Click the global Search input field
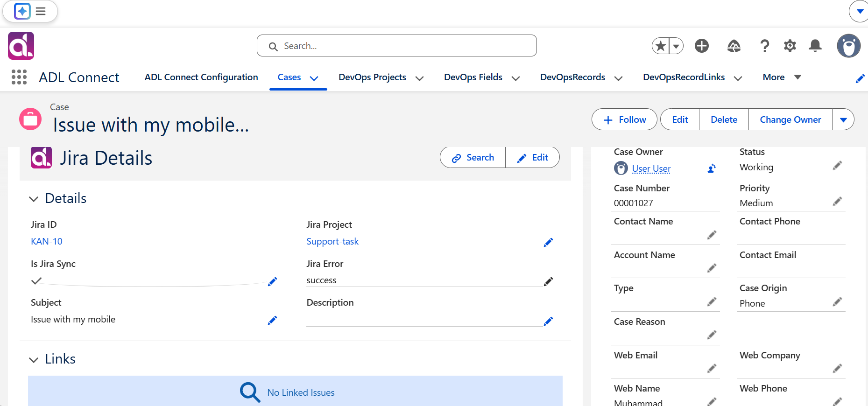Viewport: 868px width, 406px height. tap(397, 46)
